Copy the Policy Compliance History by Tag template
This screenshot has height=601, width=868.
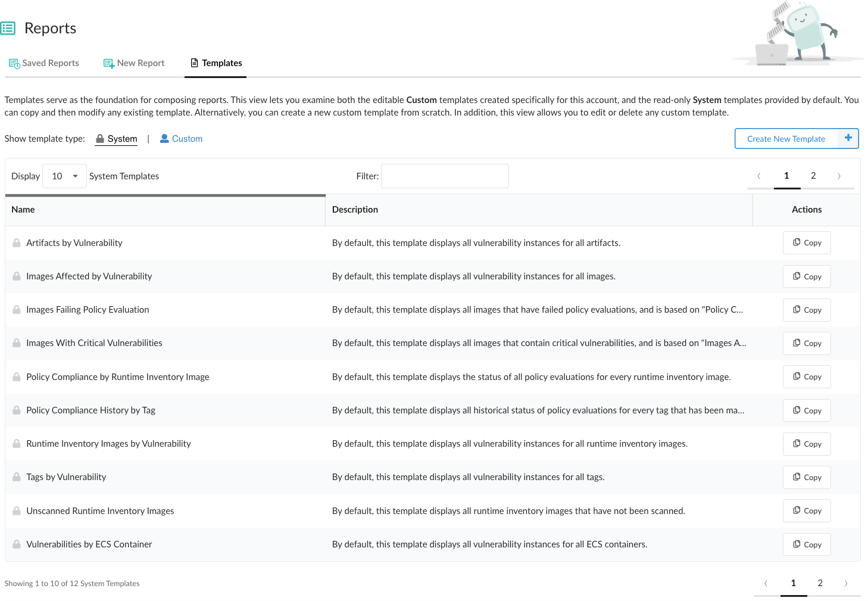pos(807,410)
